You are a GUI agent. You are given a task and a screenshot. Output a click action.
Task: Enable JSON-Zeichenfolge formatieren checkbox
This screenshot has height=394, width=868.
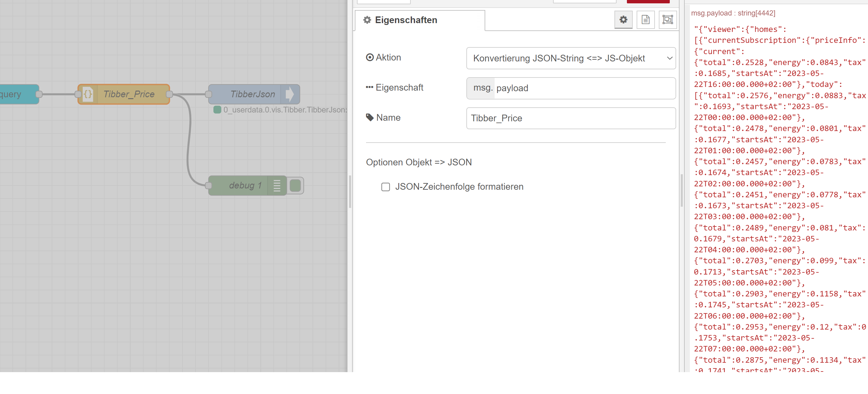[386, 187]
